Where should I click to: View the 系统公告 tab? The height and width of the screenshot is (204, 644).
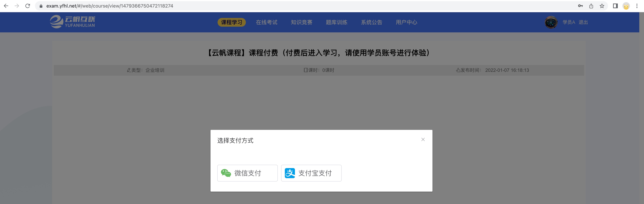coord(371,22)
